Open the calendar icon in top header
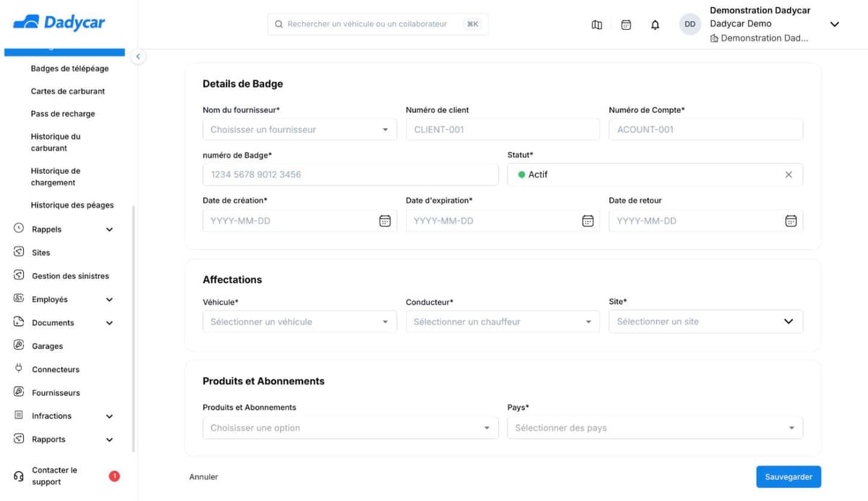The height and width of the screenshot is (501, 868). (x=626, y=25)
